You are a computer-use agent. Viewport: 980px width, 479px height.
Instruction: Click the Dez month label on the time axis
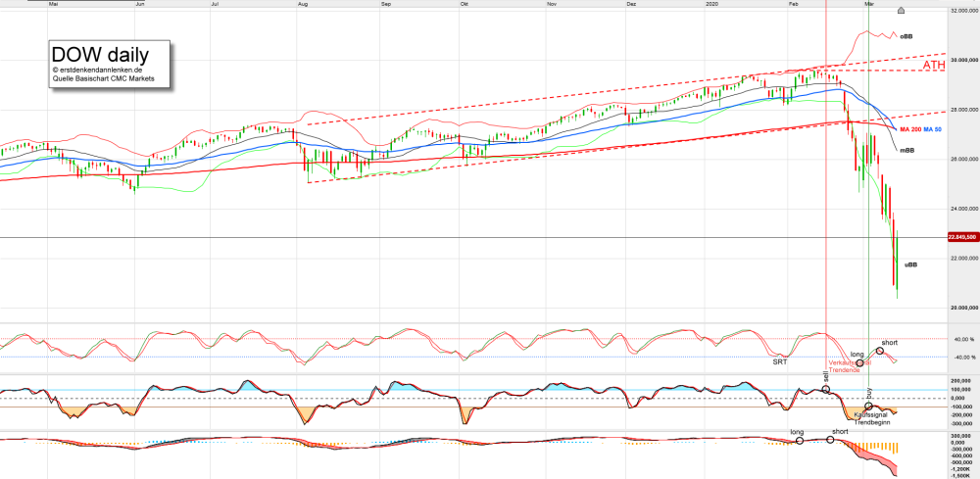[630, 4]
